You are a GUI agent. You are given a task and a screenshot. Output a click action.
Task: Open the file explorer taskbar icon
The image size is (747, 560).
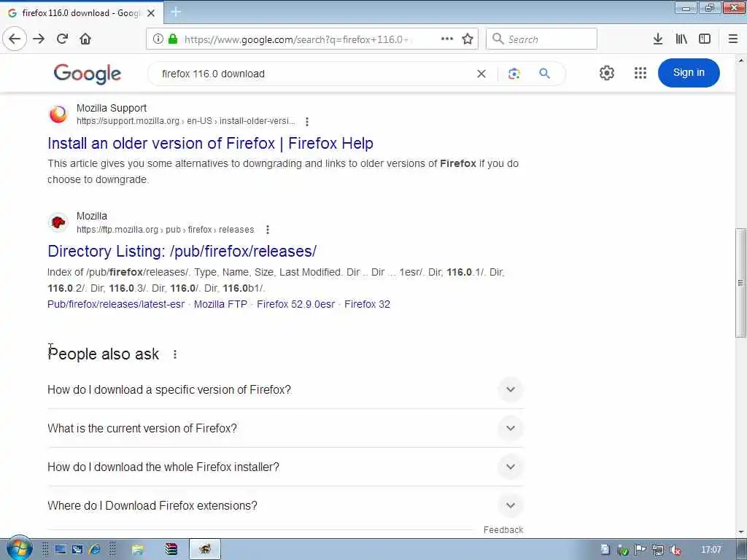click(138, 550)
